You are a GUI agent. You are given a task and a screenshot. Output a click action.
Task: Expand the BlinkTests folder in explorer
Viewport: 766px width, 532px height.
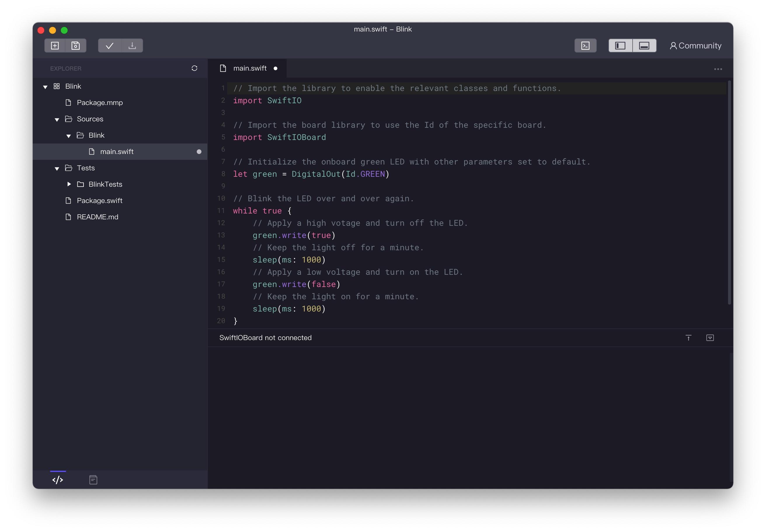(x=69, y=184)
